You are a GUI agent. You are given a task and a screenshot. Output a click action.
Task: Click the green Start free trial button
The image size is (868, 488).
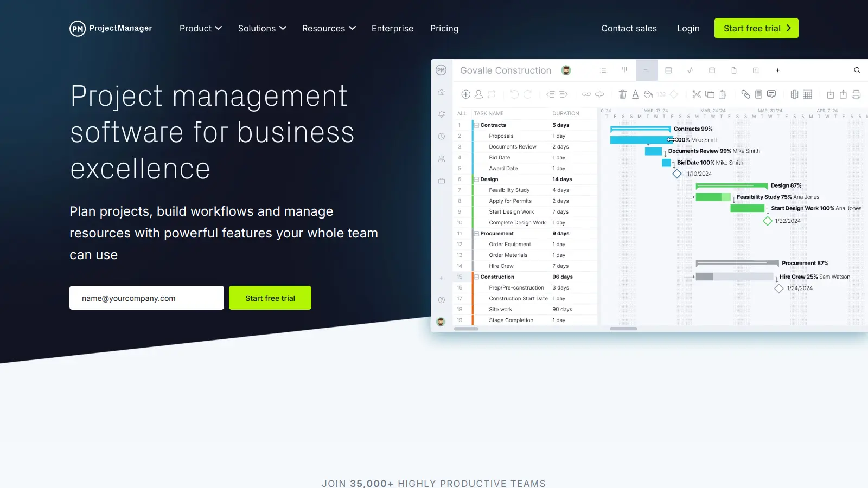tap(756, 28)
